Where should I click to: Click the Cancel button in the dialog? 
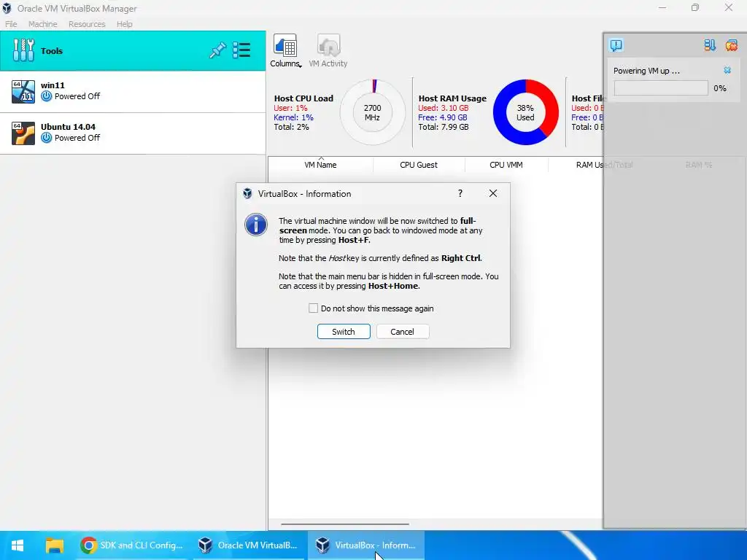pyautogui.click(x=402, y=332)
